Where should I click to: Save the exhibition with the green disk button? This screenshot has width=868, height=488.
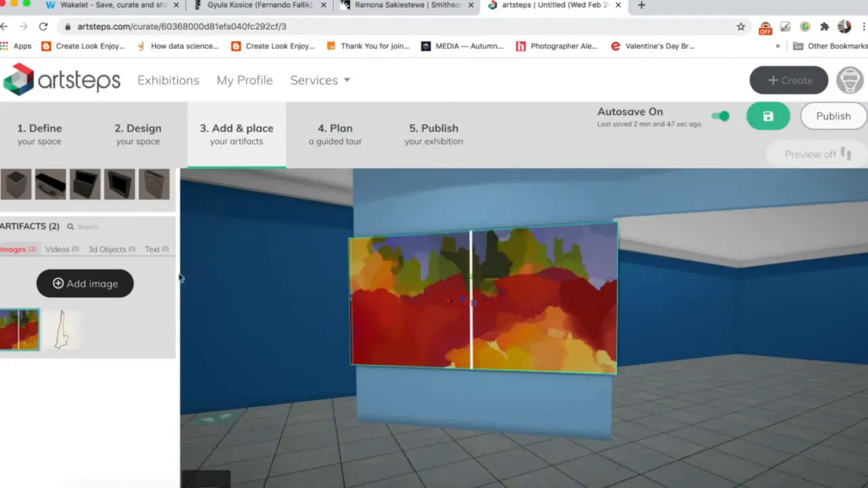point(768,117)
